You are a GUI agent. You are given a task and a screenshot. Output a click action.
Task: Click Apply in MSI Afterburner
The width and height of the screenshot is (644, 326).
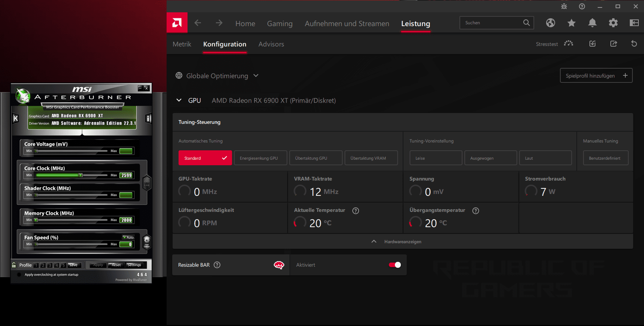(x=98, y=265)
